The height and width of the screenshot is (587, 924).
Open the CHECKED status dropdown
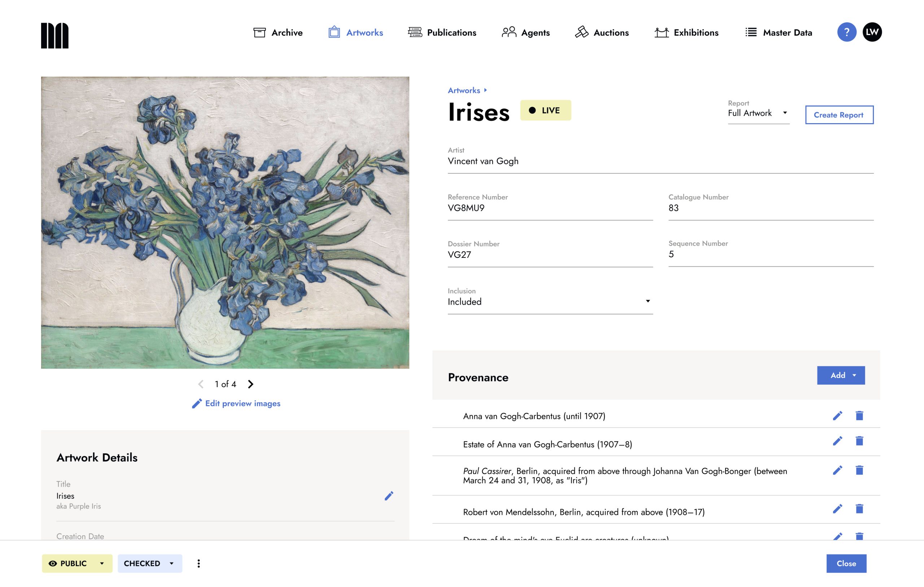click(x=150, y=563)
